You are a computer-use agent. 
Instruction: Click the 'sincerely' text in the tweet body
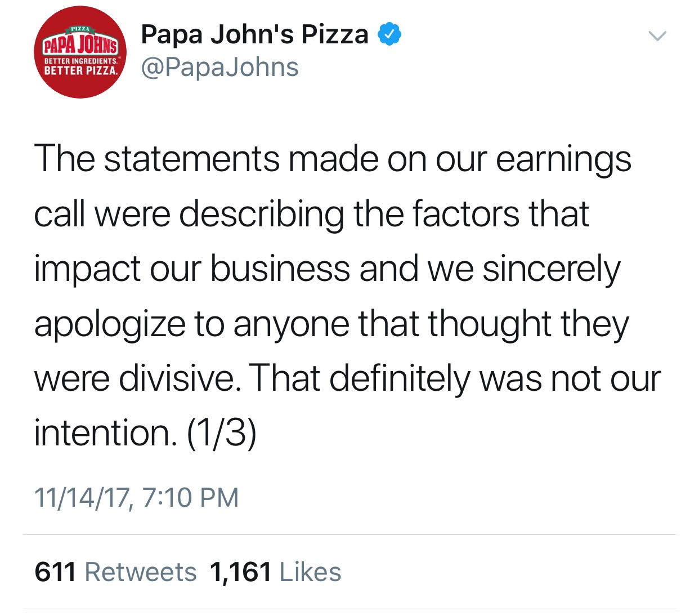(552, 269)
